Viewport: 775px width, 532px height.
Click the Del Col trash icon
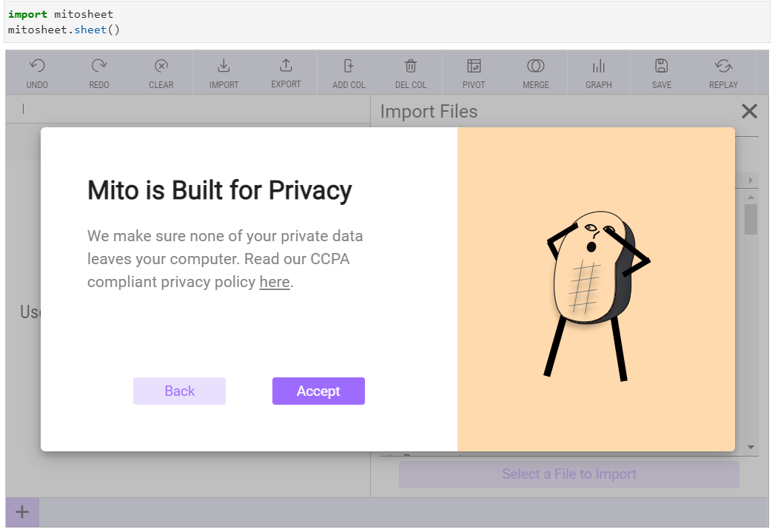[x=411, y=67]
